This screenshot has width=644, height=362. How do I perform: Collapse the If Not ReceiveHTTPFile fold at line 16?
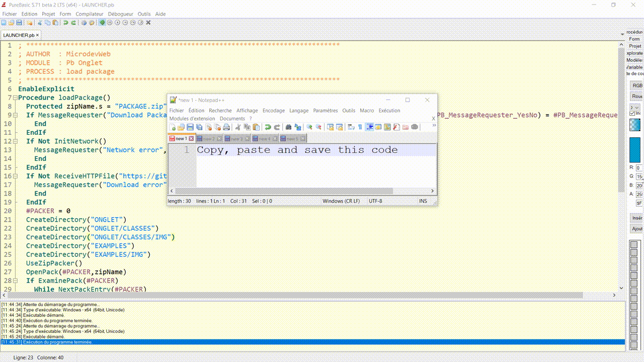pos(15,176)
